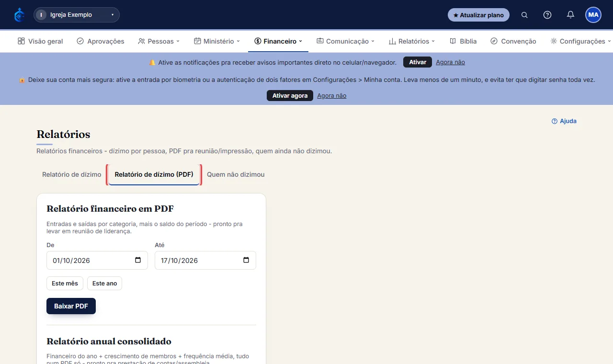Open the Bíblia section
613x364 pixels.
coord(463,41)
